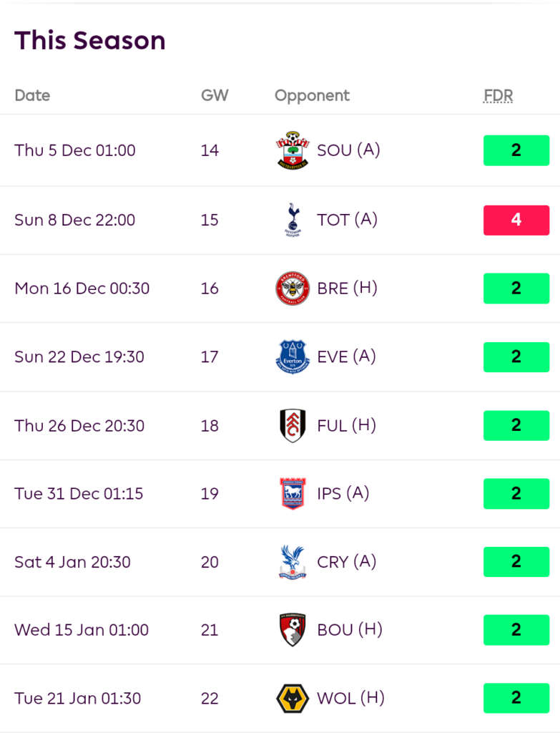Click the This Season heading
This screenshot has height=733, width=560.
[90, 40]
